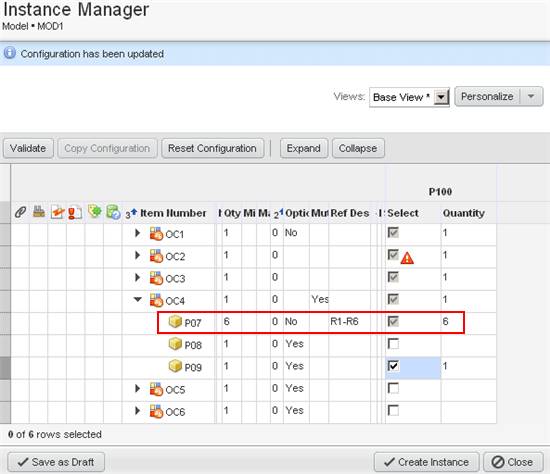Image resolution: width=550 pixels, height=474 pixels.
Task: Click the row selector for P09
Action: pyautogui.click(x=5, y=368)
